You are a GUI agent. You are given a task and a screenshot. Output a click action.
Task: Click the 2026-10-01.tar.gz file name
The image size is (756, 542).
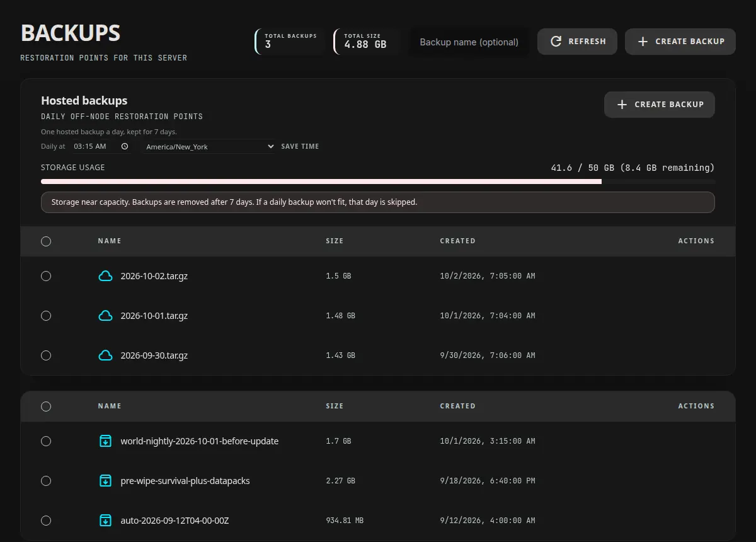pos(154,316)
